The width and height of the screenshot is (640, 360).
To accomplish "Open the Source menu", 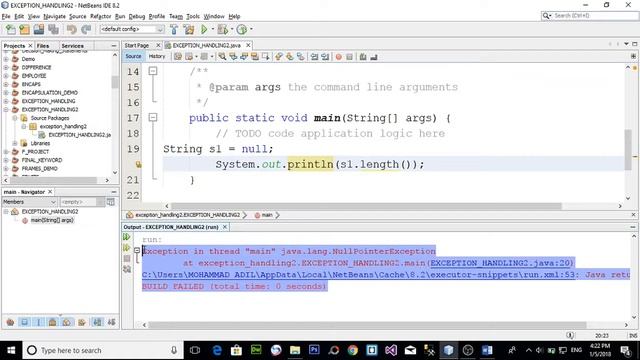I will pyautogui.click(x=78, y=16).
